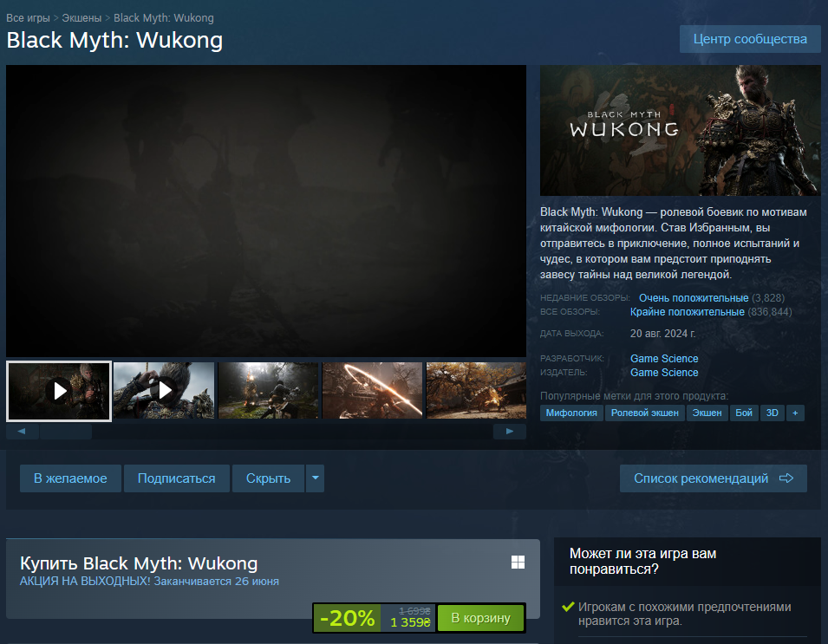Click the -20% discount badge
The width and height of the screenshot is (828, 644).
point(347,618)
